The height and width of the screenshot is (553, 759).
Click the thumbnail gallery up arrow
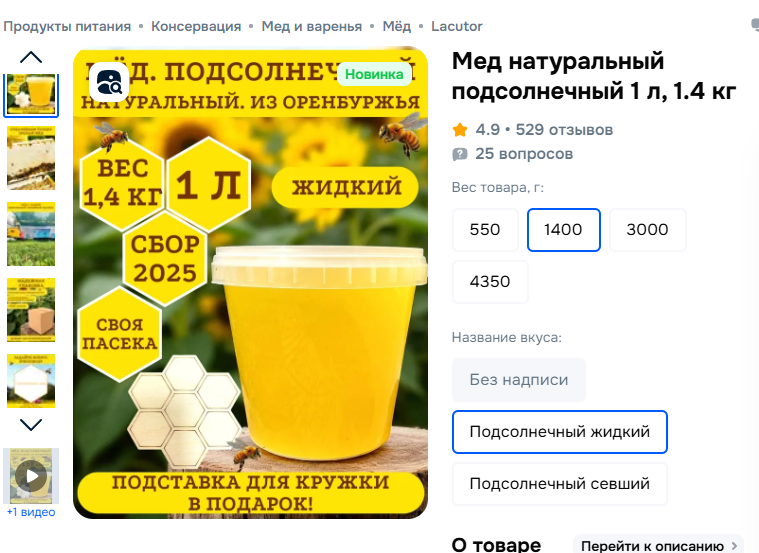pyautogui.click(x=31, y=57)
